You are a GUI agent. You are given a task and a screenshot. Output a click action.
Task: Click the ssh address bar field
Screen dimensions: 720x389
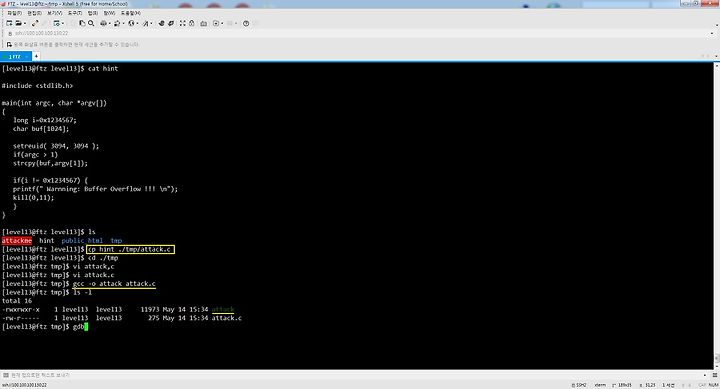[x=358, y=33]
